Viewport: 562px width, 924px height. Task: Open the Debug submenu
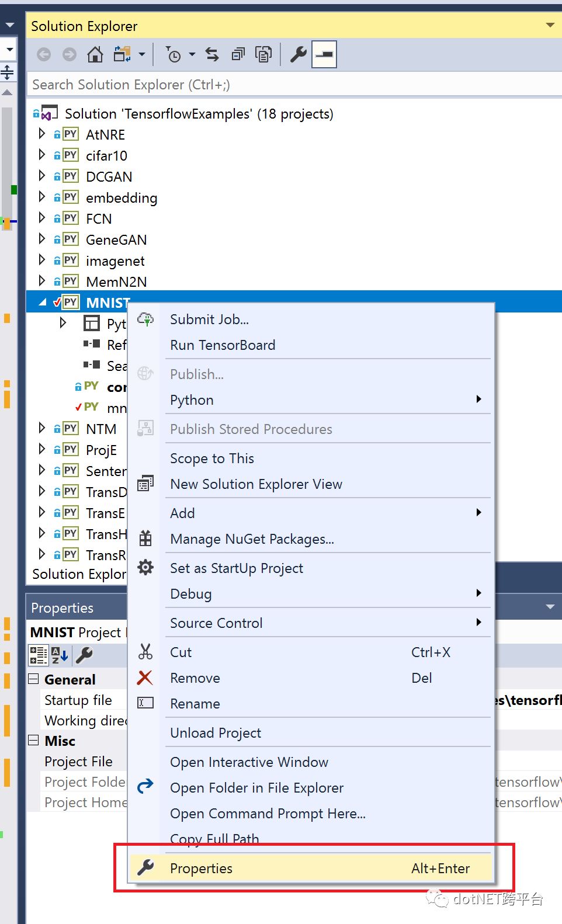point(311,594)
